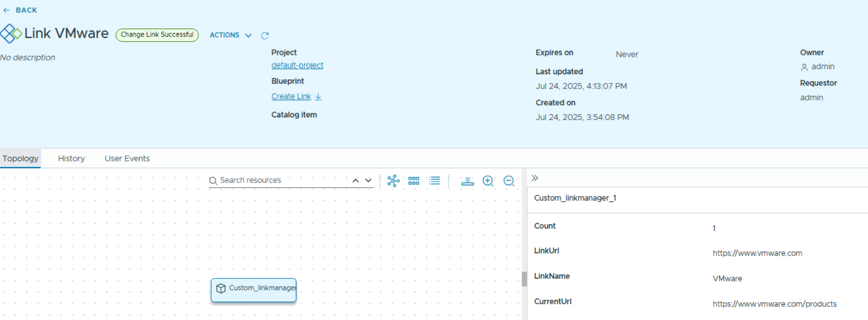
Task: Refresh the deployment details
Action: 265,36
